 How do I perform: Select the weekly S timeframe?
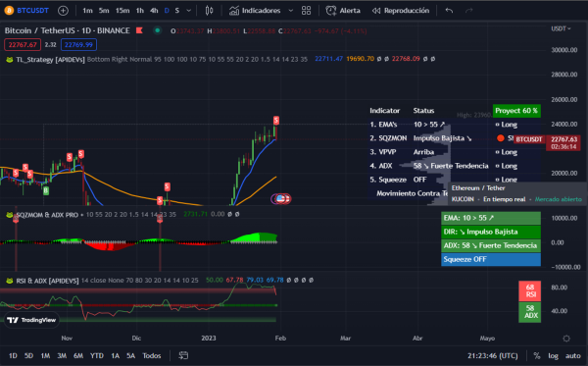pyautogui.click(x=177, y=11)
